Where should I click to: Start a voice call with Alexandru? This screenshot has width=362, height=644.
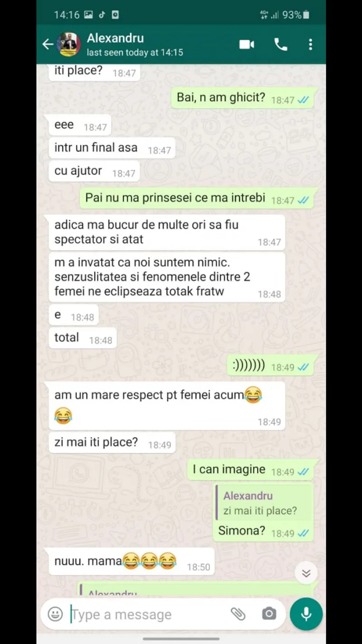[281, 44]
